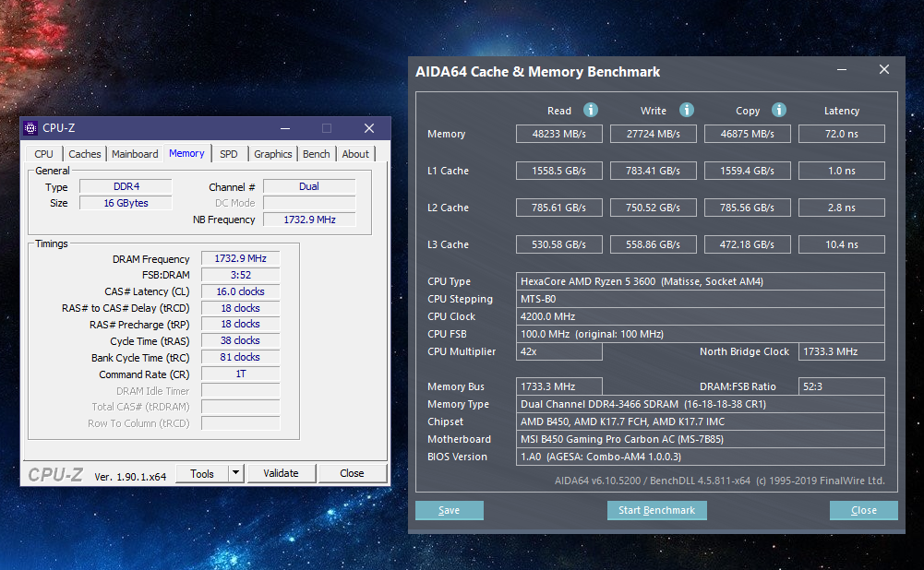Click the Write info icon in AIDA64

tap(687, 110)
